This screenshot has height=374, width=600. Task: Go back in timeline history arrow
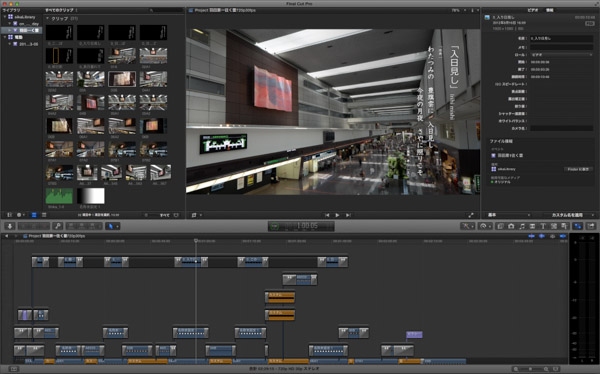coord(7,236)
